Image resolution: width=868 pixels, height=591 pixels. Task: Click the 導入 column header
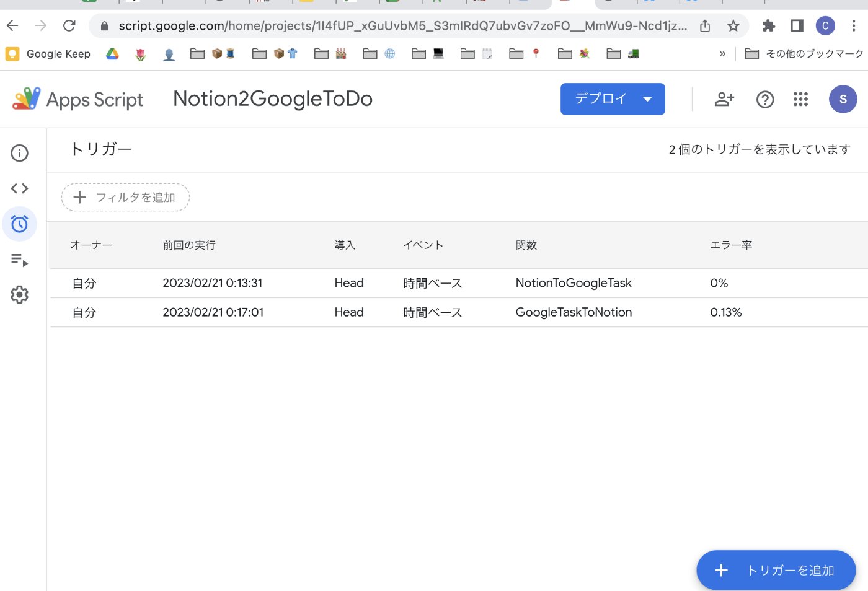click(345, 245)
